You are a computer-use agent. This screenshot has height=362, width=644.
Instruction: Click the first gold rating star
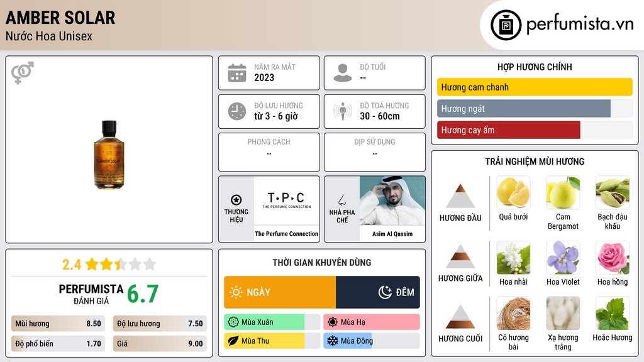click(92, 264)
